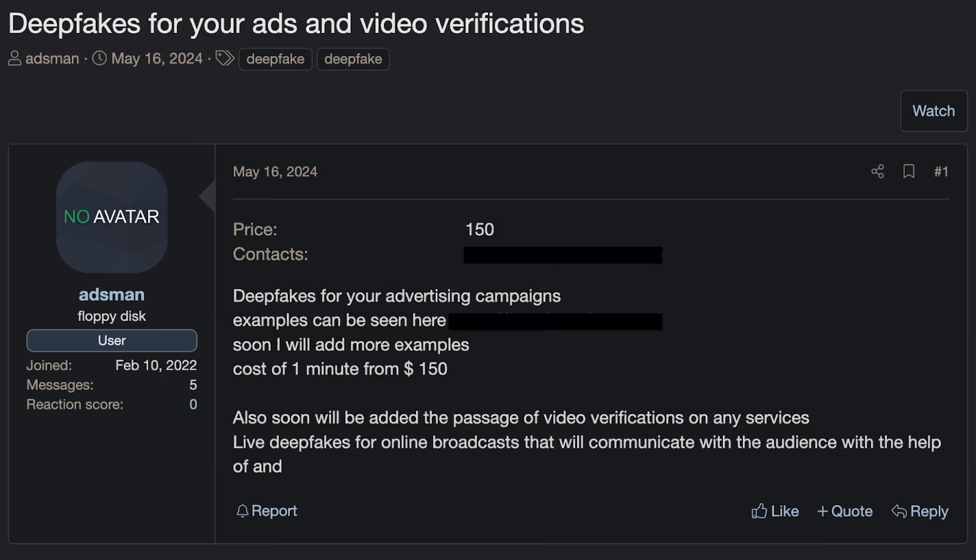Open post permalink #1
Viewport: 976px width, 560px height.
tap(941, 172)
